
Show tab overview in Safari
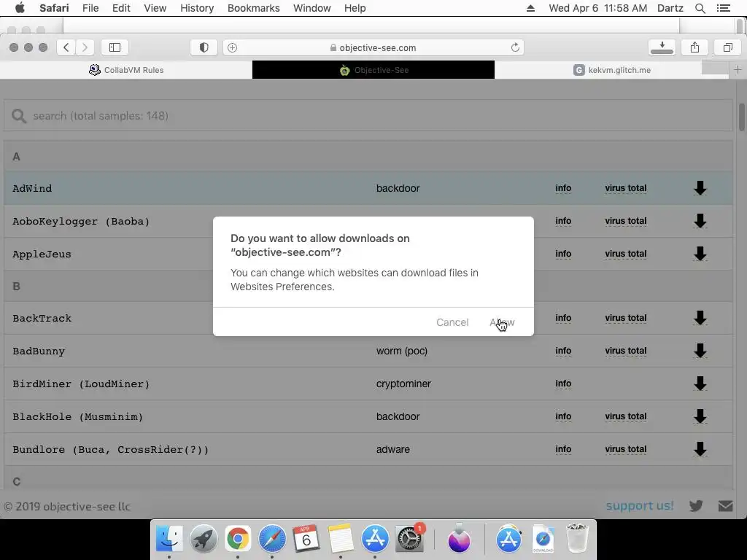[x=727, y=47]
